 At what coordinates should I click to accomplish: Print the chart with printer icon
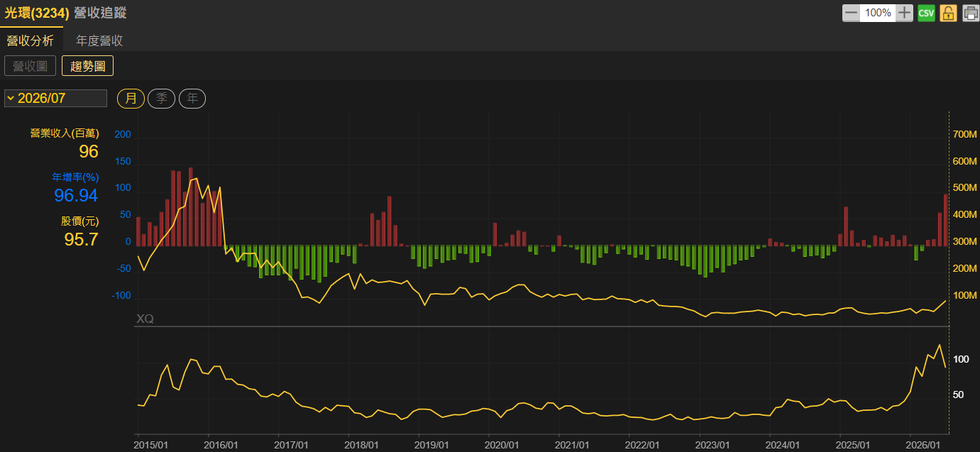(970, 13)
